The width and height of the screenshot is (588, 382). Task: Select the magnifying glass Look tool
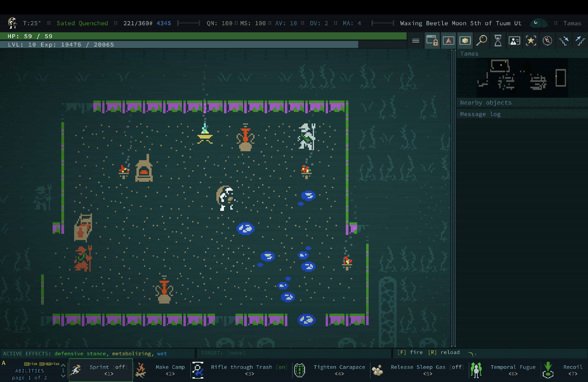pyautogui.click(x=481, y=40)
